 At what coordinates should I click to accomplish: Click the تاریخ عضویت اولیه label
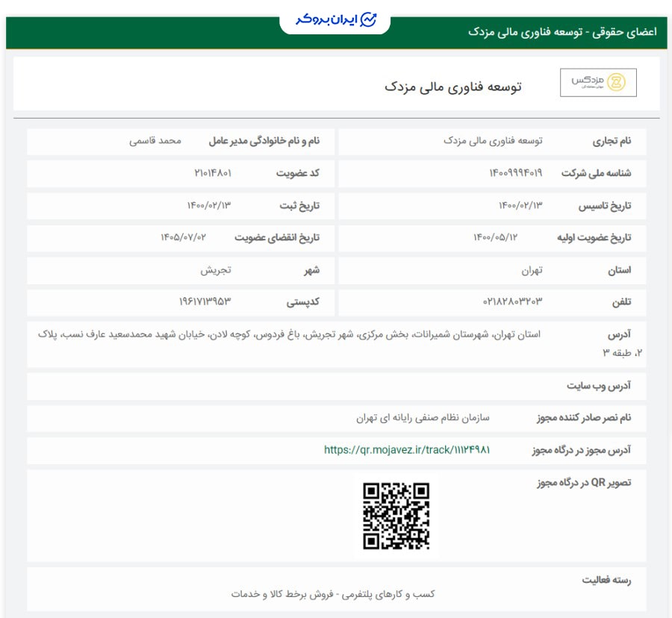[x=594, y=237]
